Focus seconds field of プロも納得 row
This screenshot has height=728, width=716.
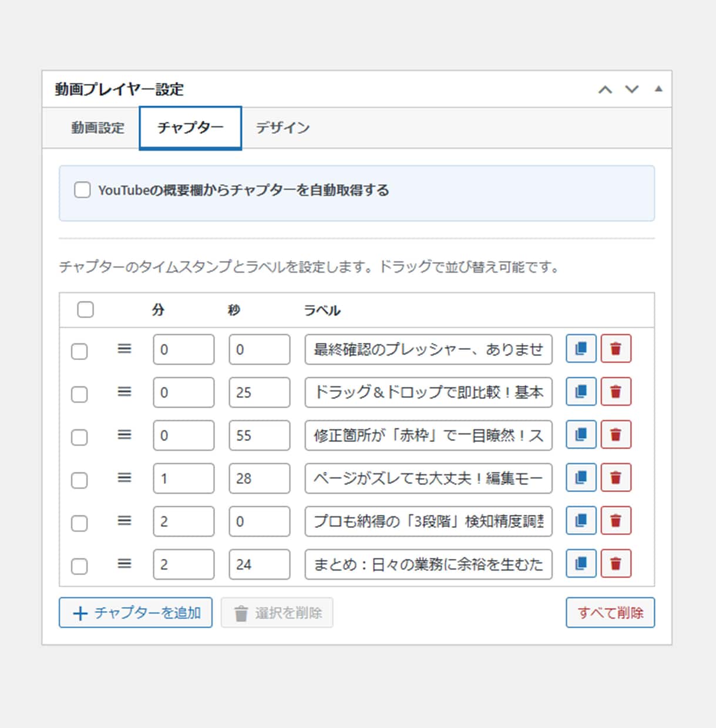pyautogui.click(x=260, y=521)
